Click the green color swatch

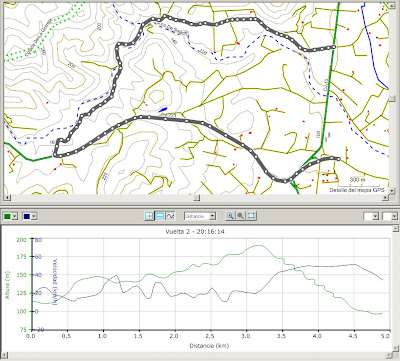7,216
